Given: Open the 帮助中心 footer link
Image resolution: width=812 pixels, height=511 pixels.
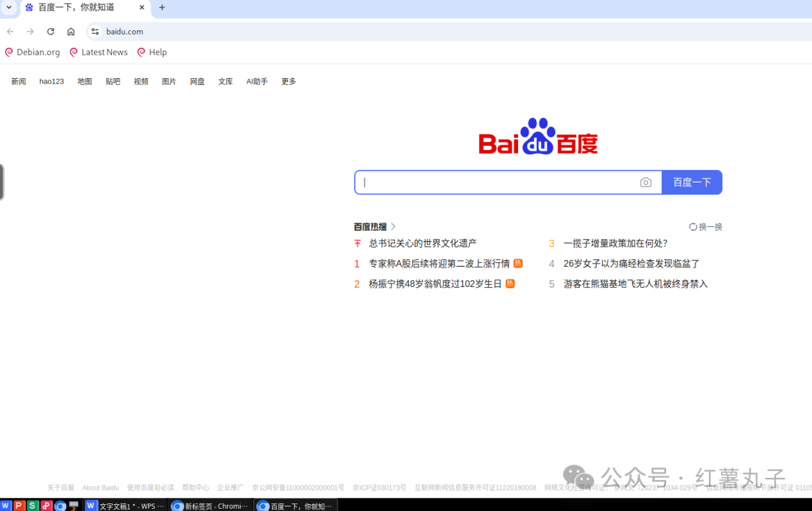Looking at the screenshot, I should 195,488.
